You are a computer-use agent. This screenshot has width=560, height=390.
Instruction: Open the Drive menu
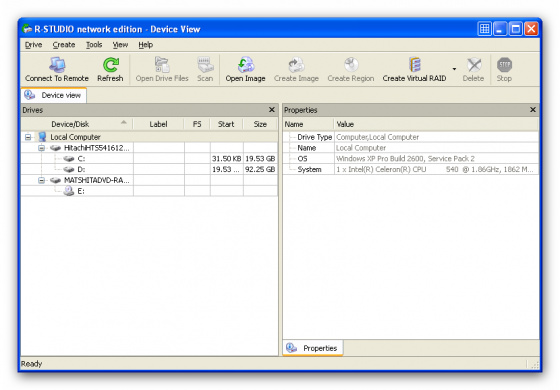[34, 45]
